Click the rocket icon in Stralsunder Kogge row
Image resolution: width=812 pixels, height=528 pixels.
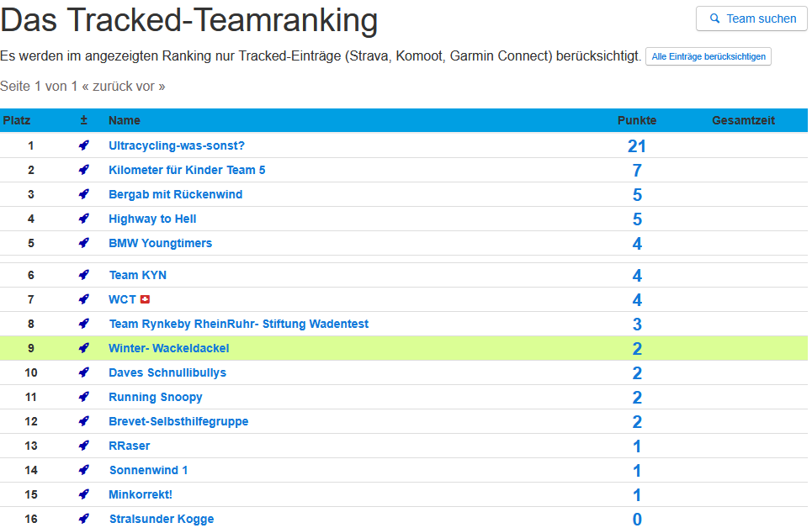83,519
